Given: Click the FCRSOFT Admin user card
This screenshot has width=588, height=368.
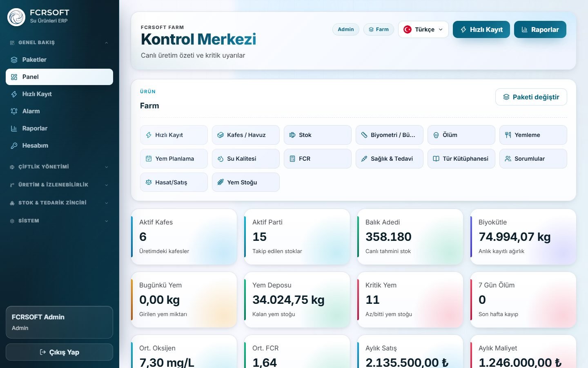Looking at the screenshot, I should pyautogui.click(x=59, y=322).
